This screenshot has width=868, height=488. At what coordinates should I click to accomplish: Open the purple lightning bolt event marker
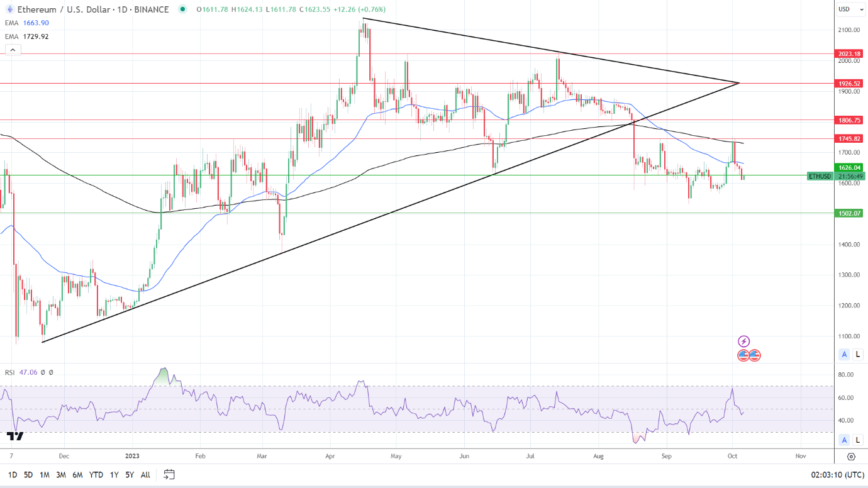(743, 341)
